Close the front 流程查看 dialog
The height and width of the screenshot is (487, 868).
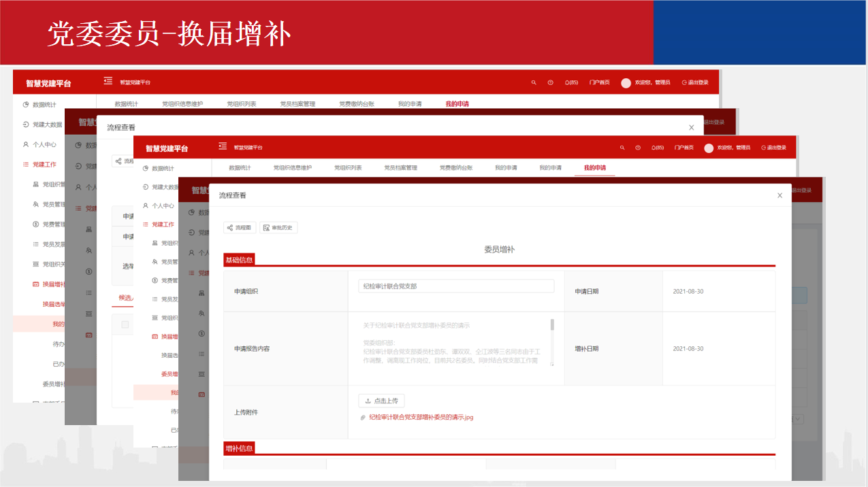tap(780, 196)
